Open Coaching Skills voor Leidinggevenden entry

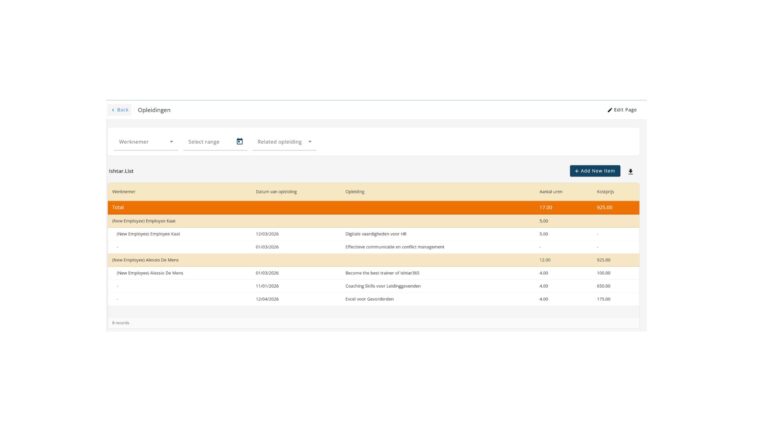pos(382,286)
